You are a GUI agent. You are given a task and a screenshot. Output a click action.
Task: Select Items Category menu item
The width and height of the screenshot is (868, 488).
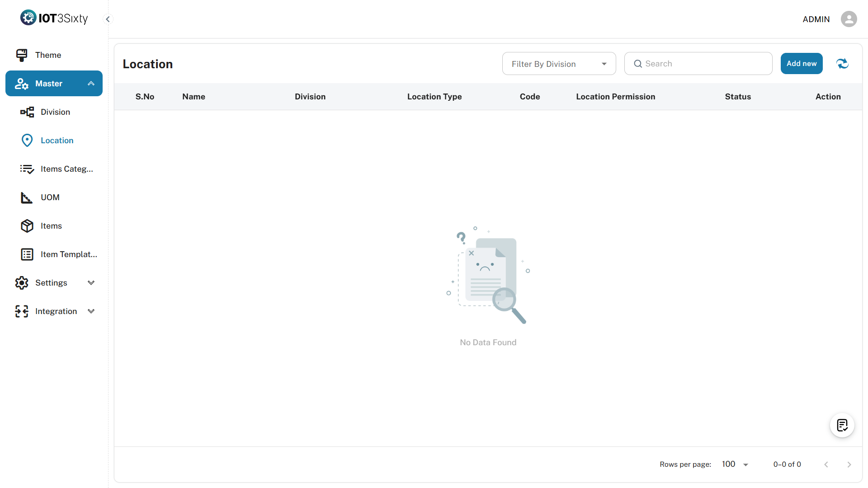66,169
